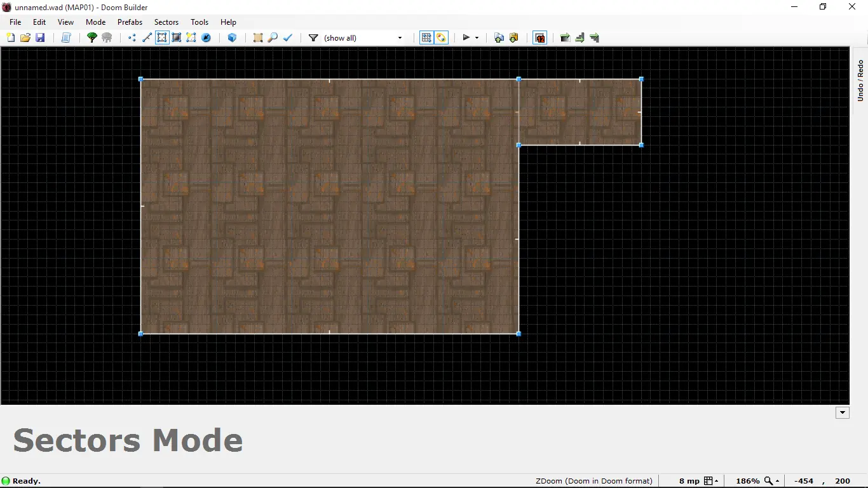Click the '-454' X coordinate readout
This screenshot has width=868, height=488.
pos(804,481)
